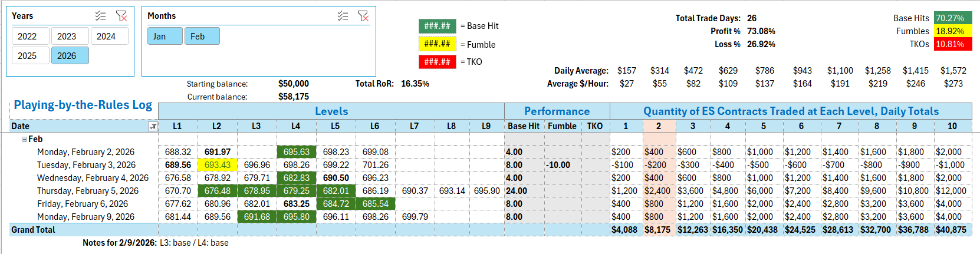
Task: Clear the filter on the Months slicer
Action: [x=363, y=16]
